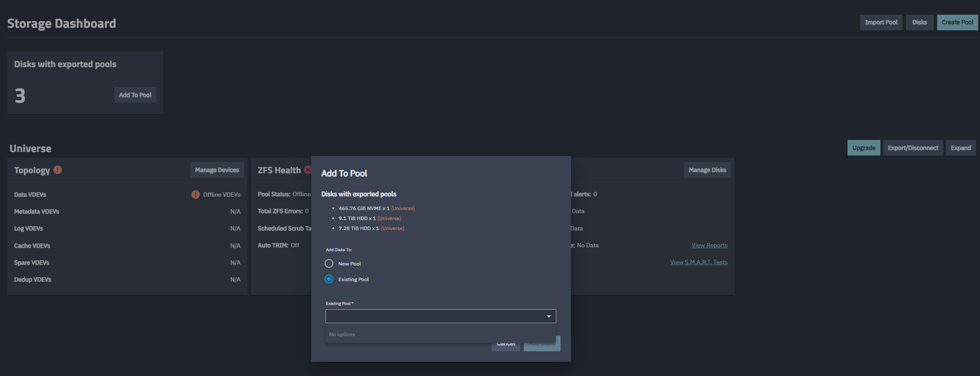Click Add To Pool on exported disks card
980x376 pixels.
pyautogui.click(x=135, y=95)
